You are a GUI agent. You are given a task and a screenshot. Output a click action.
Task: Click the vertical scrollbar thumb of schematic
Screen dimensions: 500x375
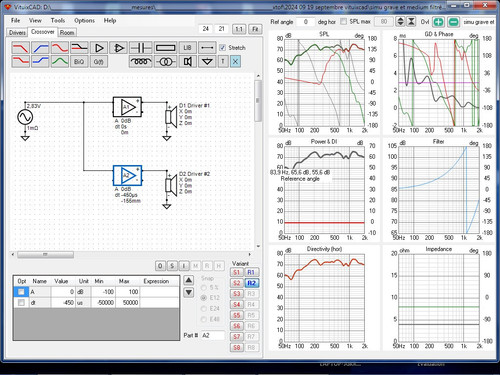click(x=258, y=101)
